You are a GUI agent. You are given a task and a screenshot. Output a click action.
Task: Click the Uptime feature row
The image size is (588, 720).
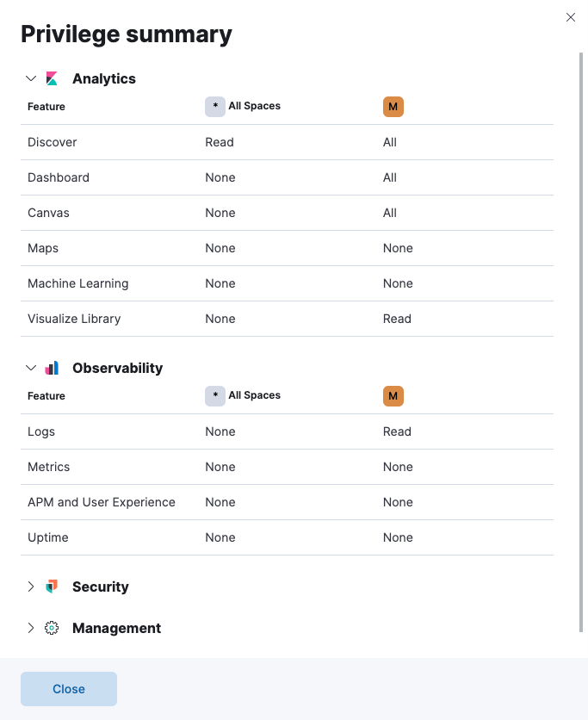(x=47, y=537)
